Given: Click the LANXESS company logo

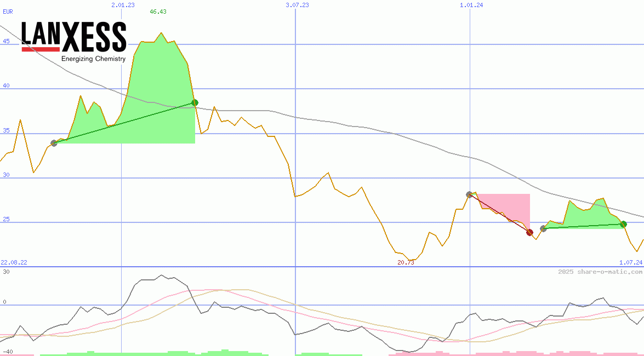Looking at the screenshot, I should tap(74, 42).
